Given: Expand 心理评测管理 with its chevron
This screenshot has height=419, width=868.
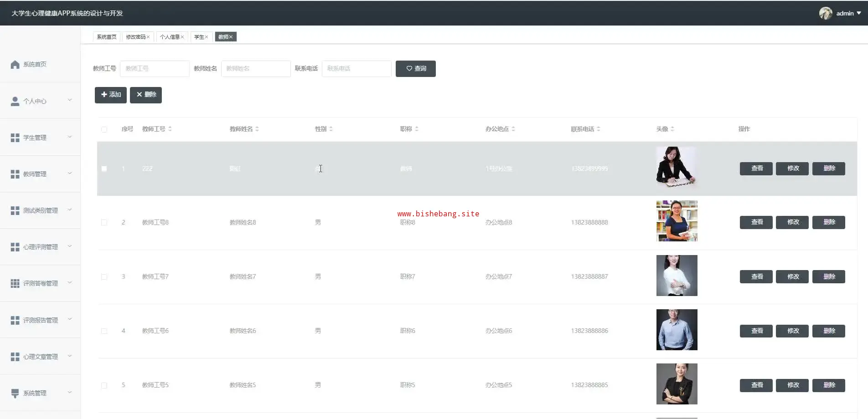Looking at the screenshot, I should [70, 246].
